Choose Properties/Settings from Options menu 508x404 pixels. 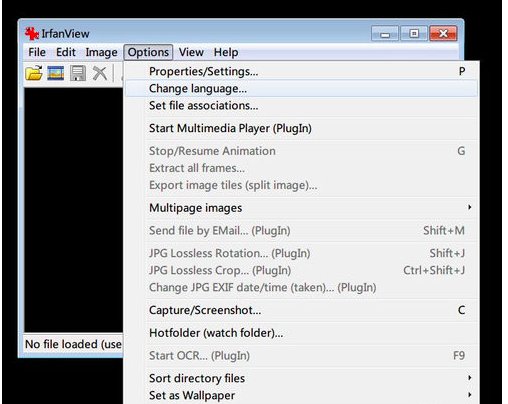302,71
